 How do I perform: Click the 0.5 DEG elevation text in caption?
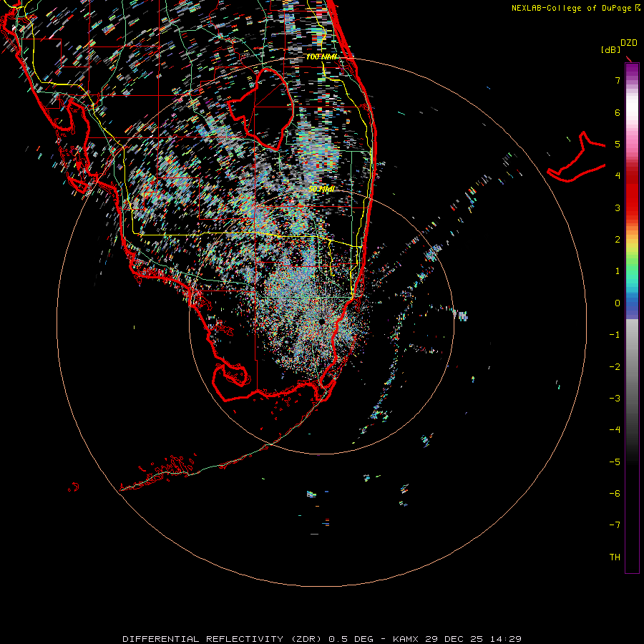coord(351,639)
